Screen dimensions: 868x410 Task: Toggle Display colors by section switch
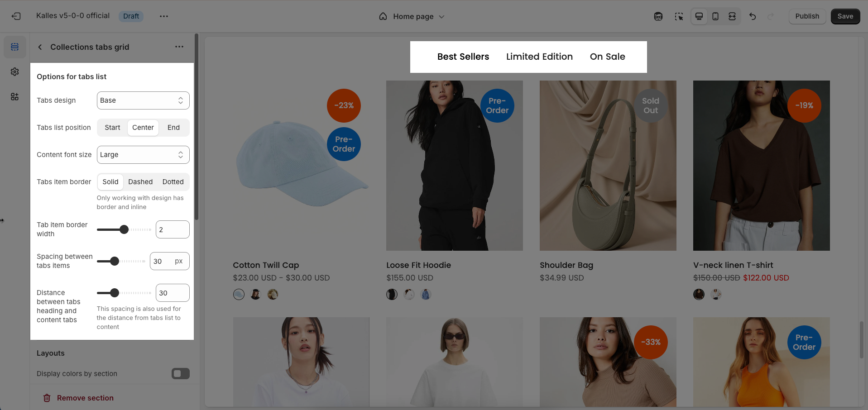181,373
